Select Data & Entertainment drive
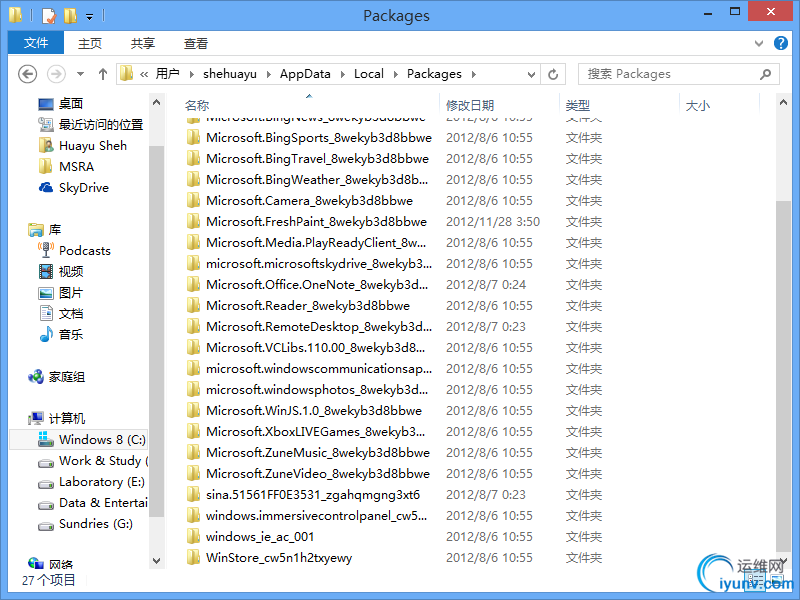Viewport: 800px width, 600px height. tap(104, 503)
